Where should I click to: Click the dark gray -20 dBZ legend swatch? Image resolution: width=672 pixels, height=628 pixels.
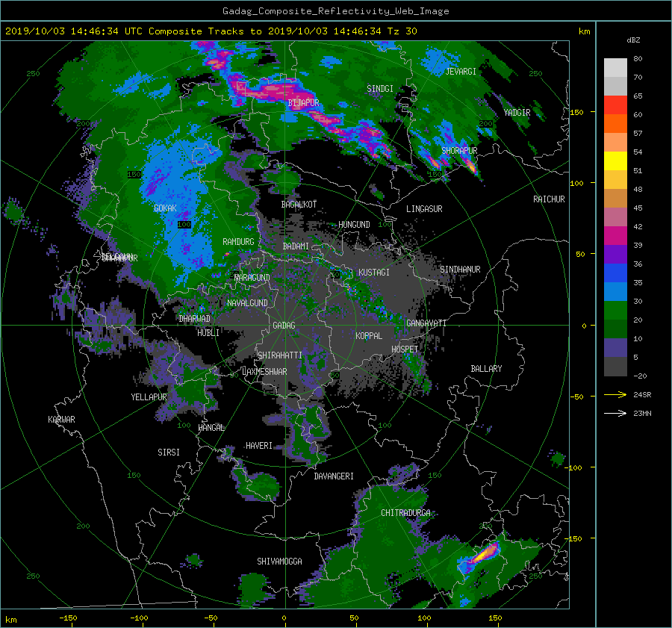tap(615, 367)
